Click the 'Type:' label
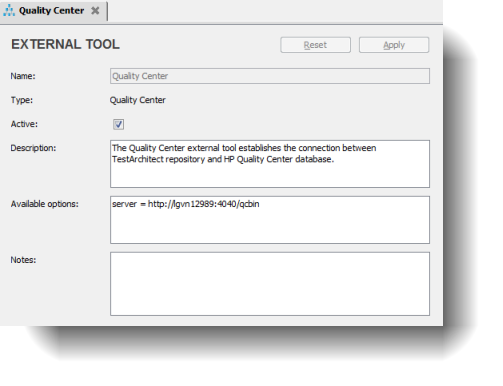 (22, 100)
